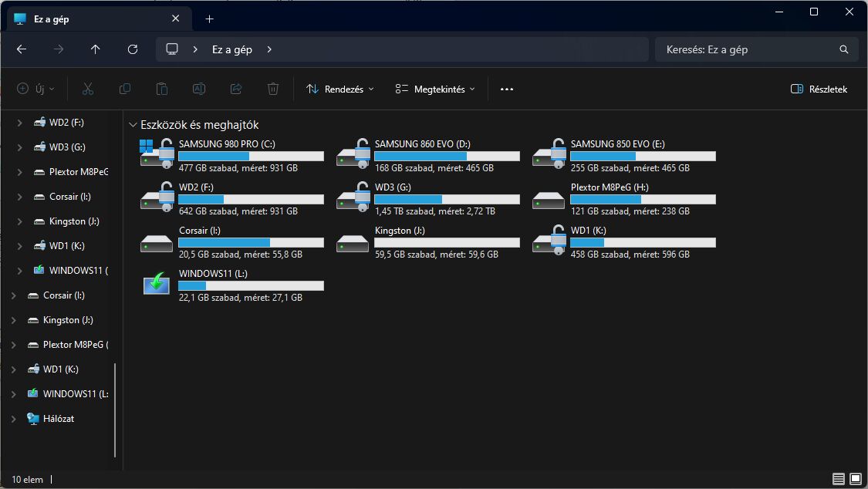Select the Plextor M8PeG (H:) drive icon in main pane
Viewport: 868px width, 489px height.
pyautogui.click(x=549, y=201)
